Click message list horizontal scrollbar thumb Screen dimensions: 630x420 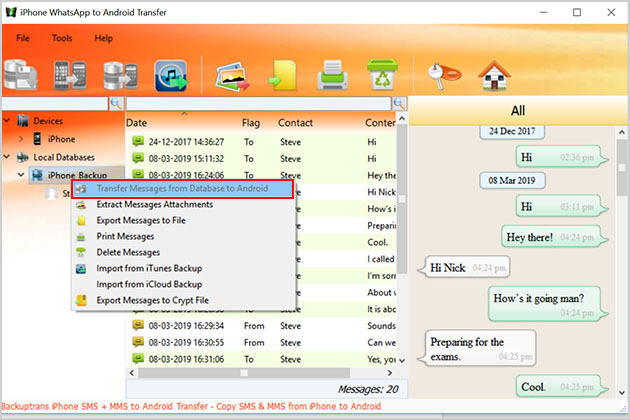(x=244, y=373)
